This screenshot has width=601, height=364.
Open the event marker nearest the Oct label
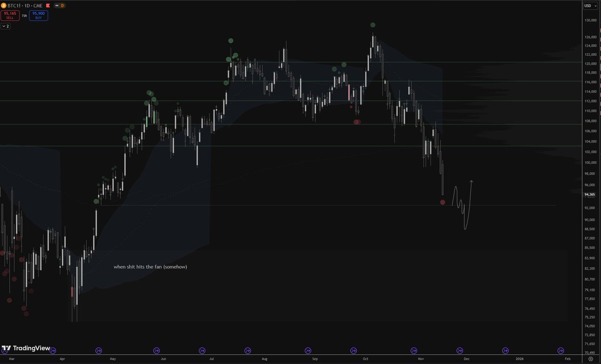click(x=353, y=350)
